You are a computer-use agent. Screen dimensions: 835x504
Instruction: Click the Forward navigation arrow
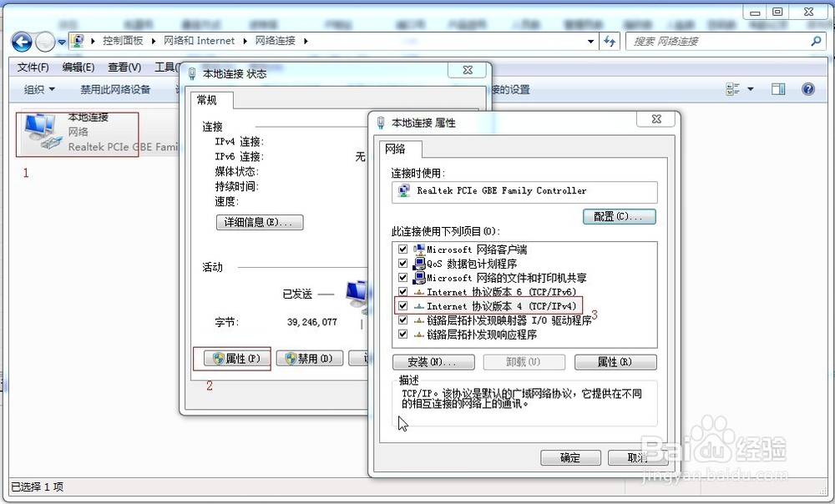click(x=46, y=41)
